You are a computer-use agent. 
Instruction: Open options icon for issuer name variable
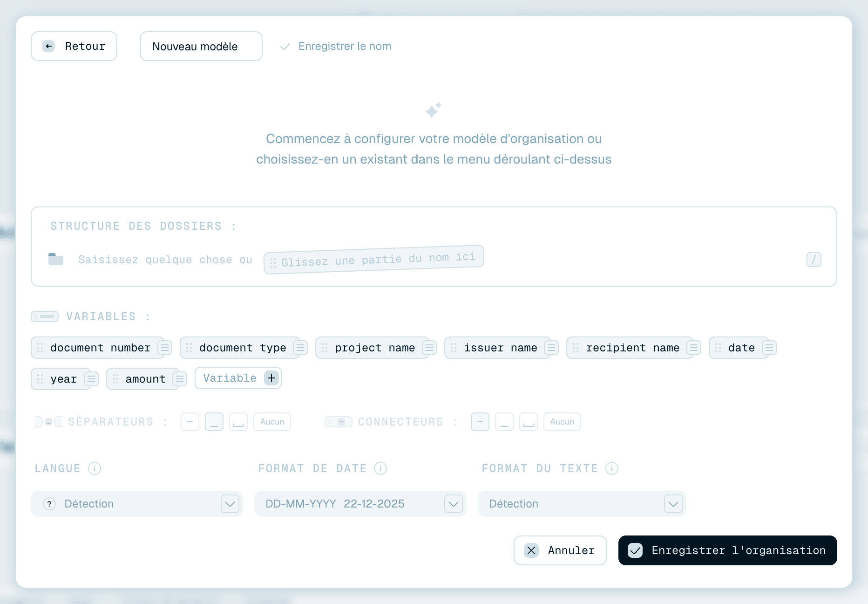[x=551, y=348]
